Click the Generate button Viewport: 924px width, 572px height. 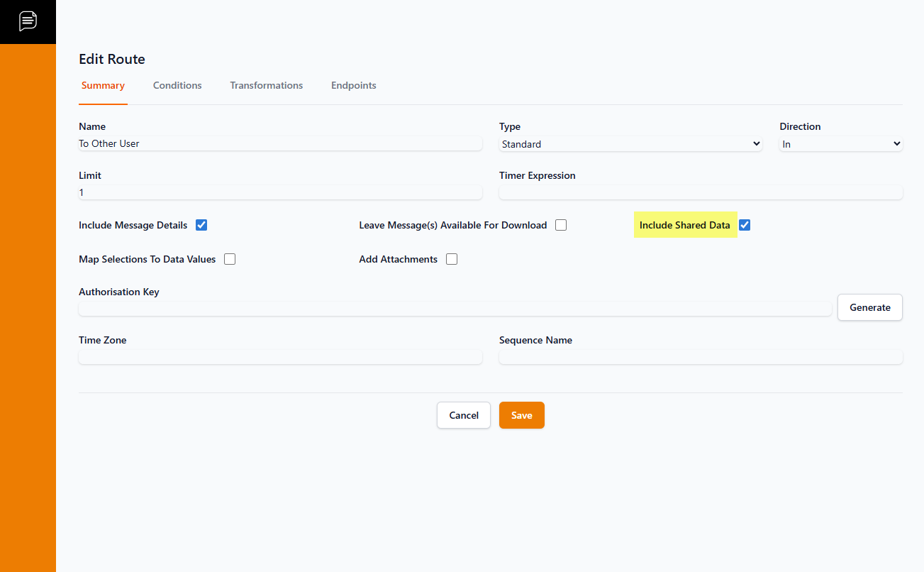tap(869, 307)
